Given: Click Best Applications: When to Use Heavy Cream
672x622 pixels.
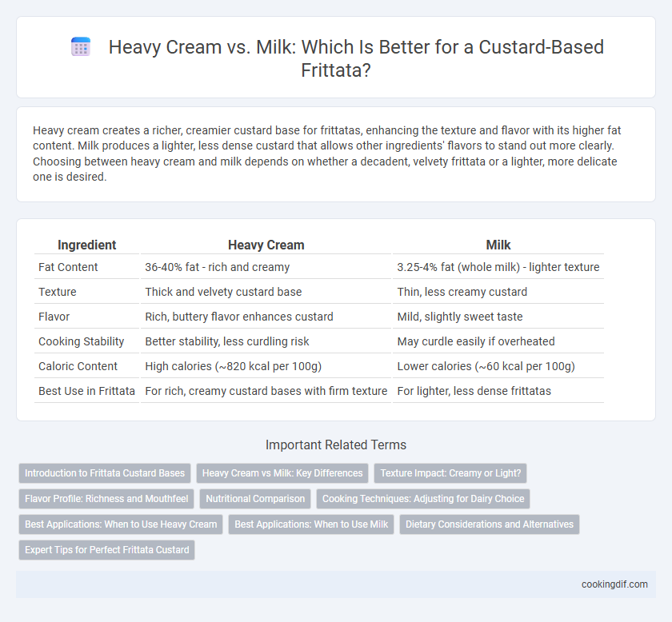Looking at the screenshot, I should (x=121, y=524).
